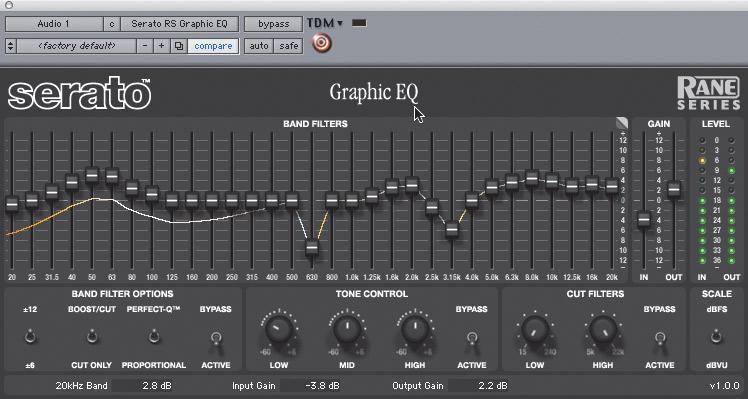Click the yellow LED in IN level meter

(x=702, y=161)
